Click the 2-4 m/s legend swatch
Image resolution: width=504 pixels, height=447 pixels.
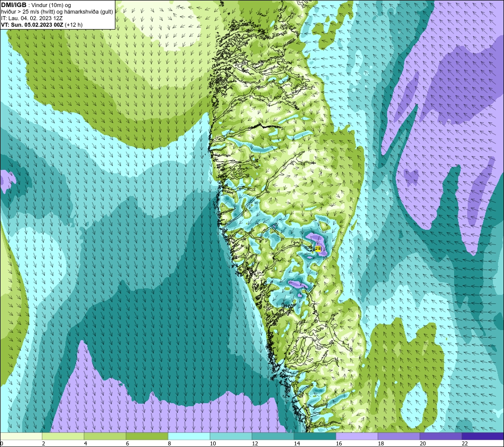click(x=63, y=436)
